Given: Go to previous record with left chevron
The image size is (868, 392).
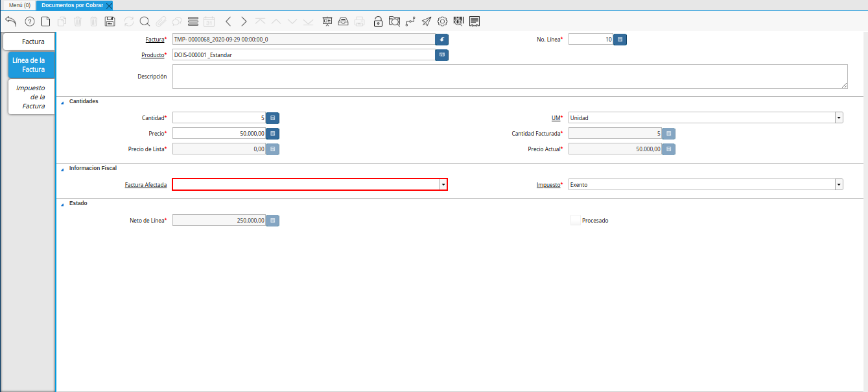Looking at the screenshot, I should (x=228, y=21).
